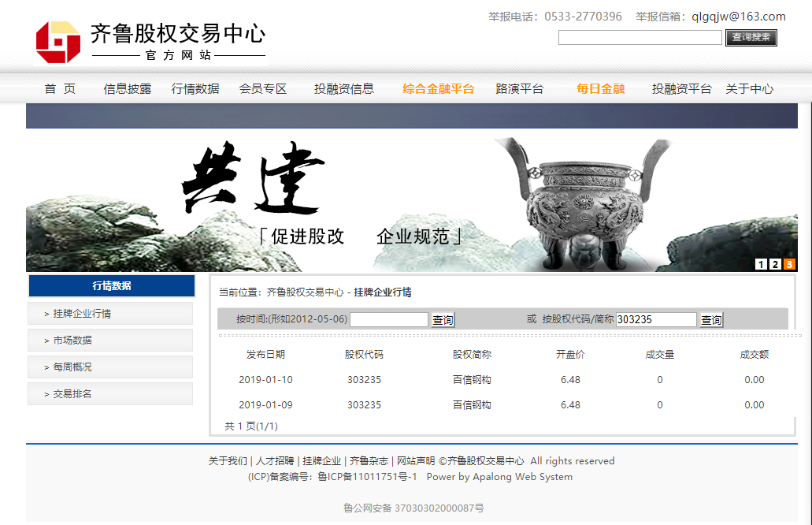The height and width of the screenshot is (525, 812).
Task: Click the red cube site logo
Action: [x=58, y=42]
